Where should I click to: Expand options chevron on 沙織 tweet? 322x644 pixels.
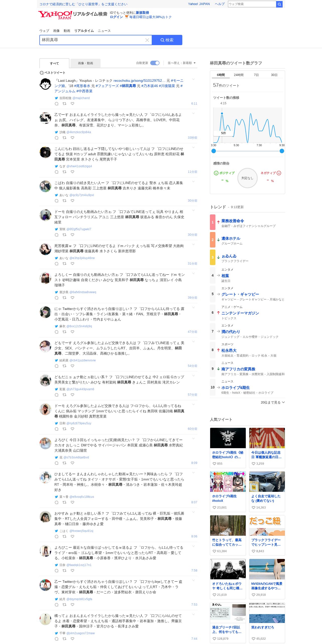click(193, 113)
